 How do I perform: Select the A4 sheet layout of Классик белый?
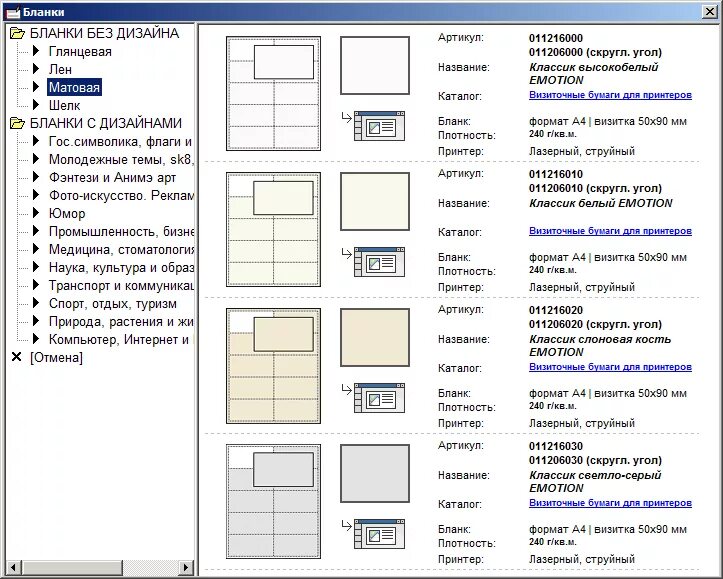pyautogui.click(x=273, y=230)
